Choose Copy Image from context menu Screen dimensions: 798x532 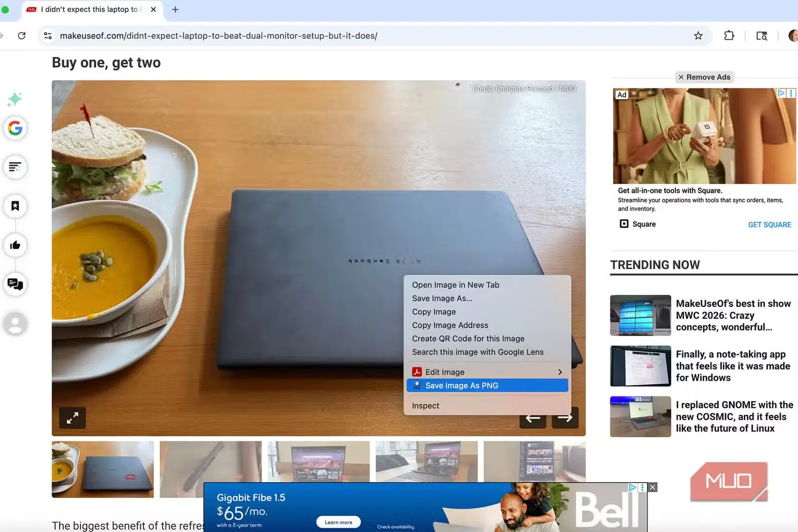point(434,312)
